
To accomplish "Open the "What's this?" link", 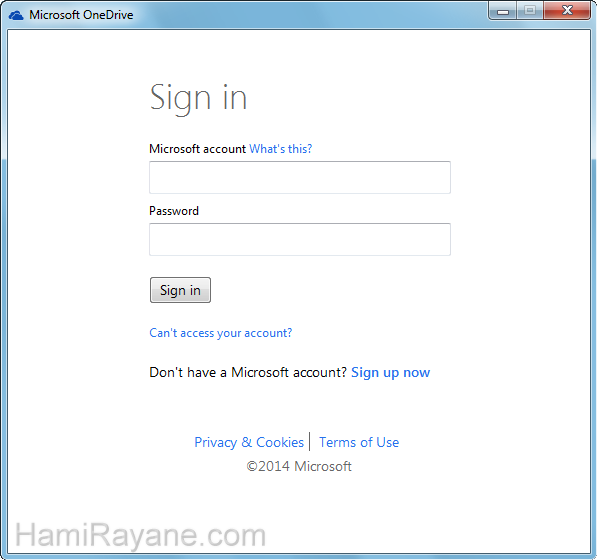I will [281, 149].
